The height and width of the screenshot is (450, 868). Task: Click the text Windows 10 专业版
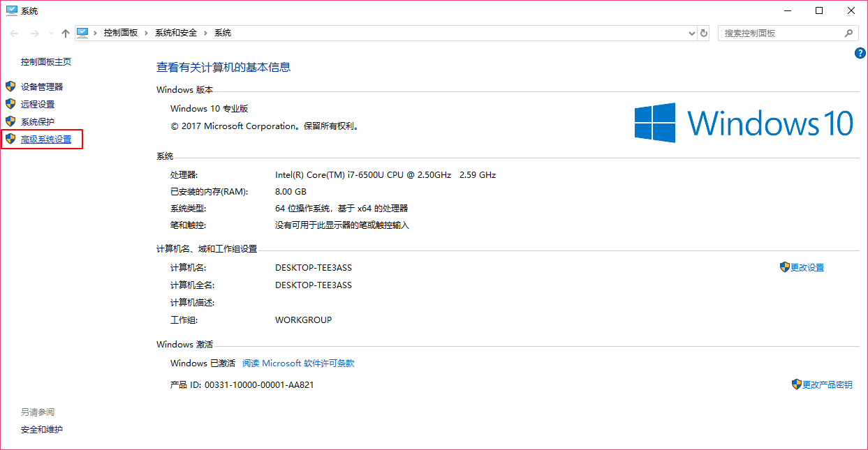209,109
